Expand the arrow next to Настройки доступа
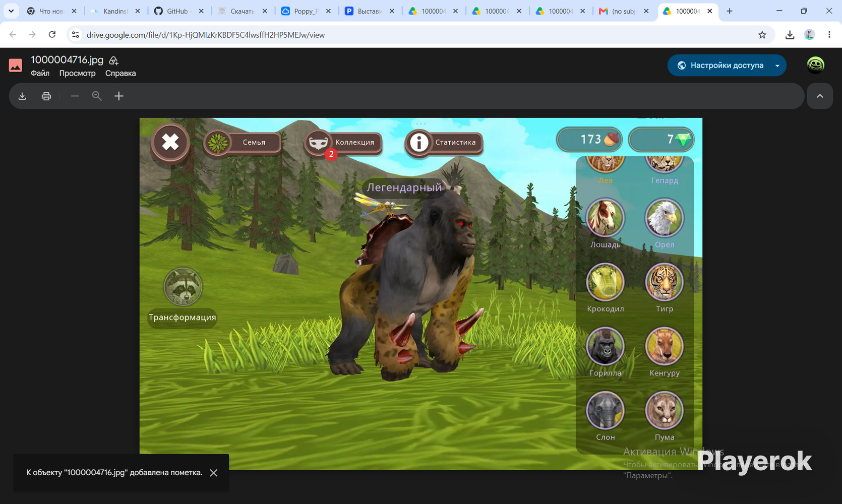Screen dimensions: 842x504 pos(777,66)
